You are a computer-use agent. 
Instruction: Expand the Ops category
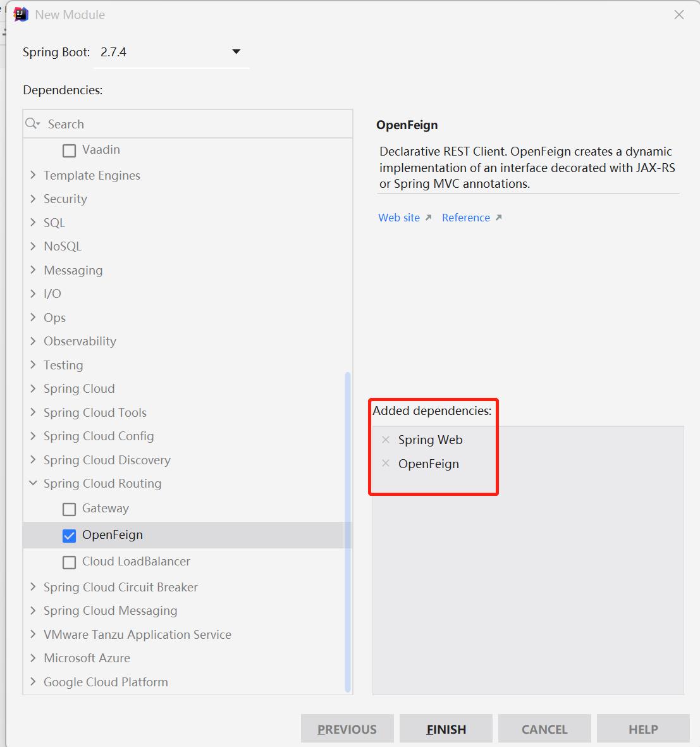point(33,318)
